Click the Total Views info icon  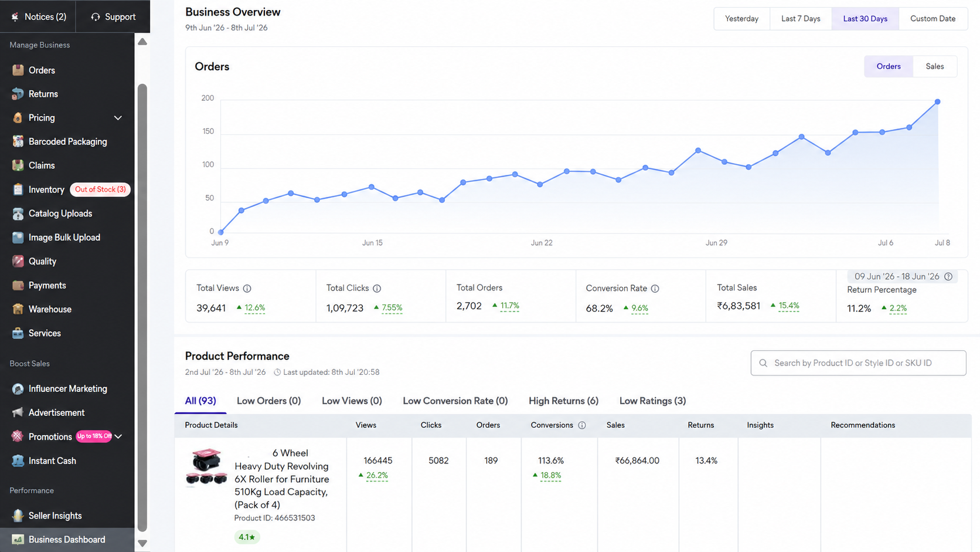point(247,289)
